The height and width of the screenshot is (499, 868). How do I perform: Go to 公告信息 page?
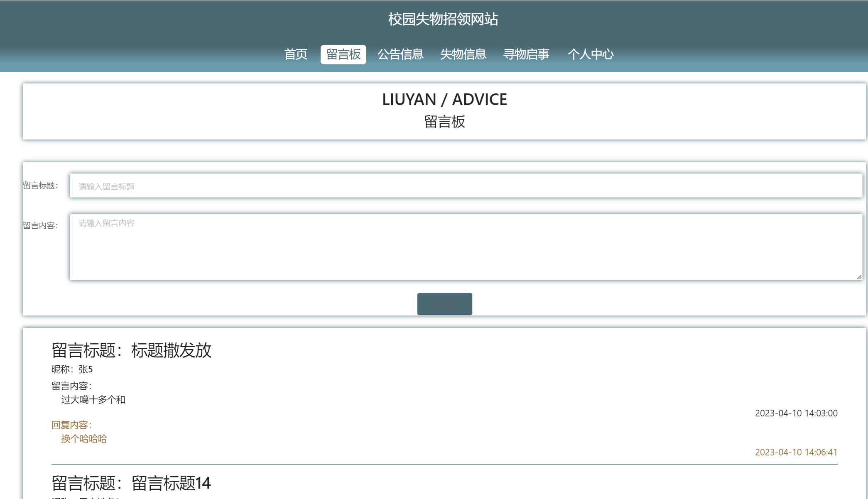[x=400, y=54]
